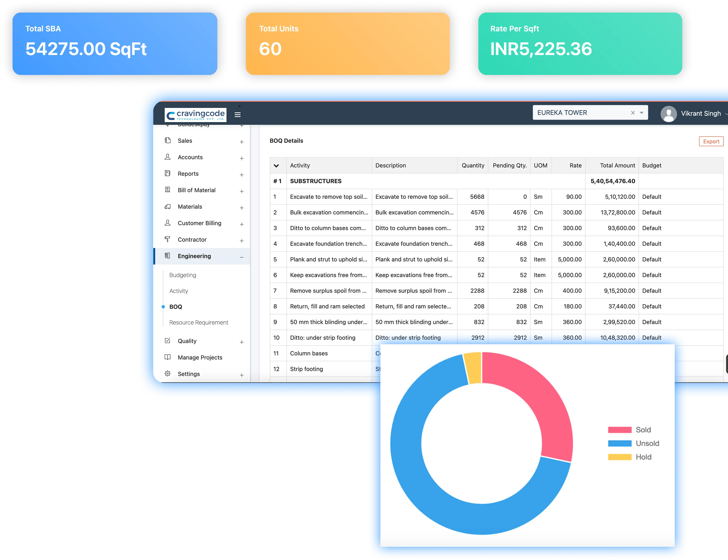The image size is (728, 560).
Task: Click the user avatar icon
Action: coord(669,114)
